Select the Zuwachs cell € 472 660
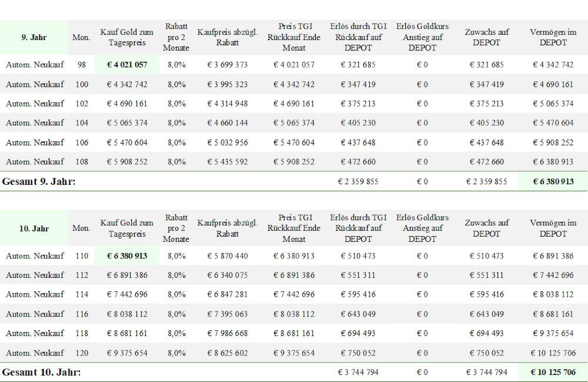 click(487, 162)
